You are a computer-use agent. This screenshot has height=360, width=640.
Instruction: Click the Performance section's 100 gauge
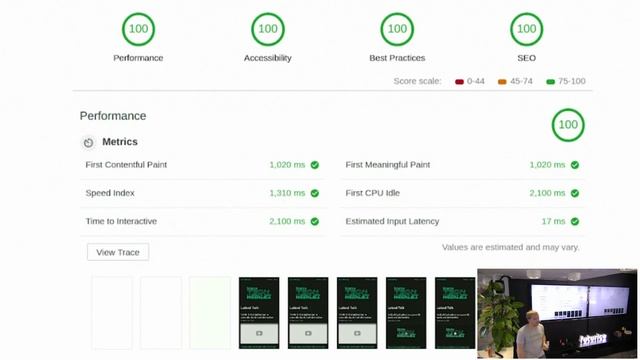click(x=568, y=125)
